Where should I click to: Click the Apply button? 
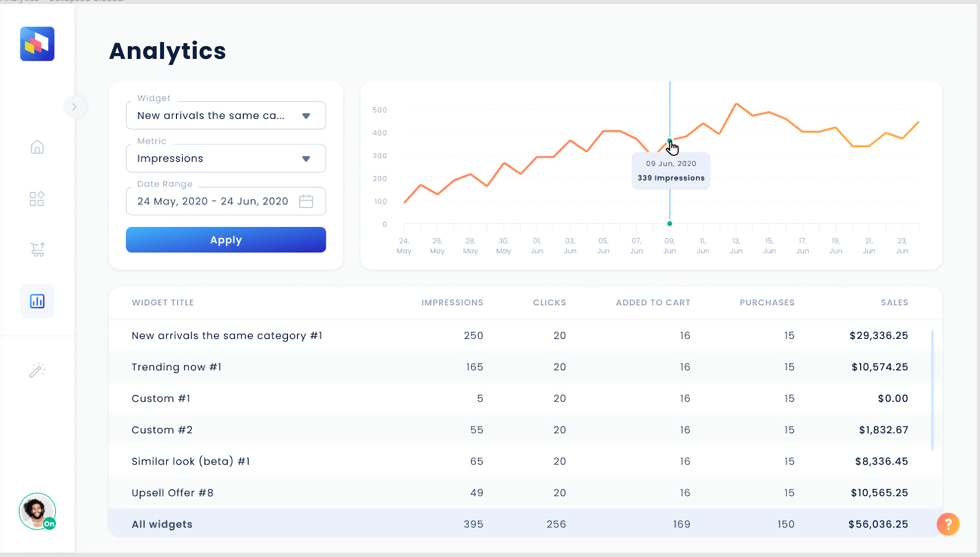(x=226, y=240)
